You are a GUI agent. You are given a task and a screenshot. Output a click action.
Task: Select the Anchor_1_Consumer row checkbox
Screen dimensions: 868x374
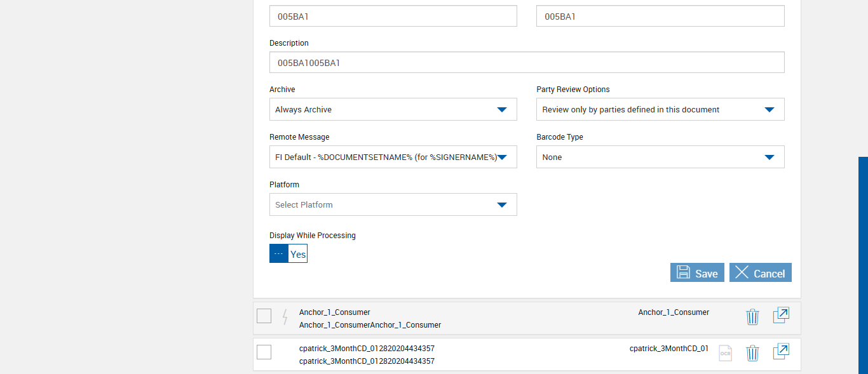(264, 316)
